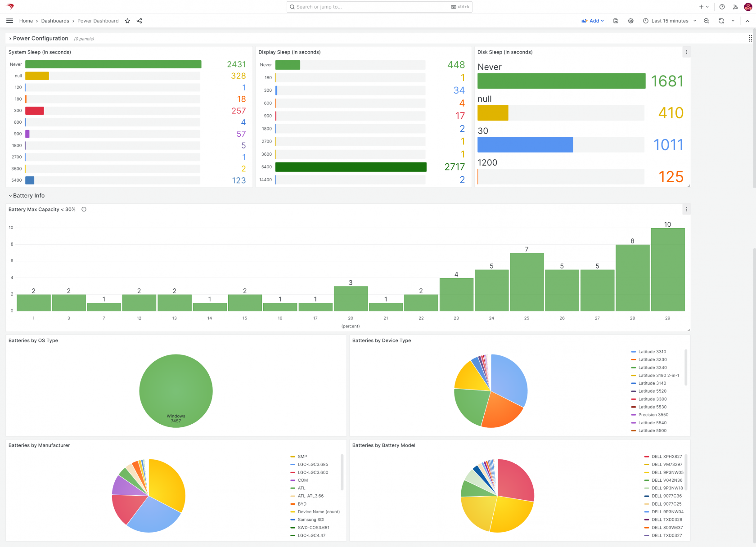Open the help question mark icon
The height and width of the screenshot is (547, 756).
[722, 7]
